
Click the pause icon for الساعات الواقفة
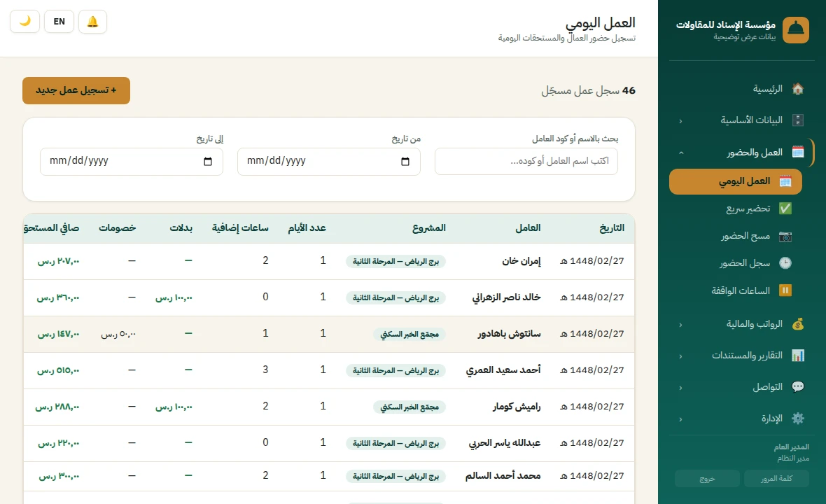click(x=785, y=290)
